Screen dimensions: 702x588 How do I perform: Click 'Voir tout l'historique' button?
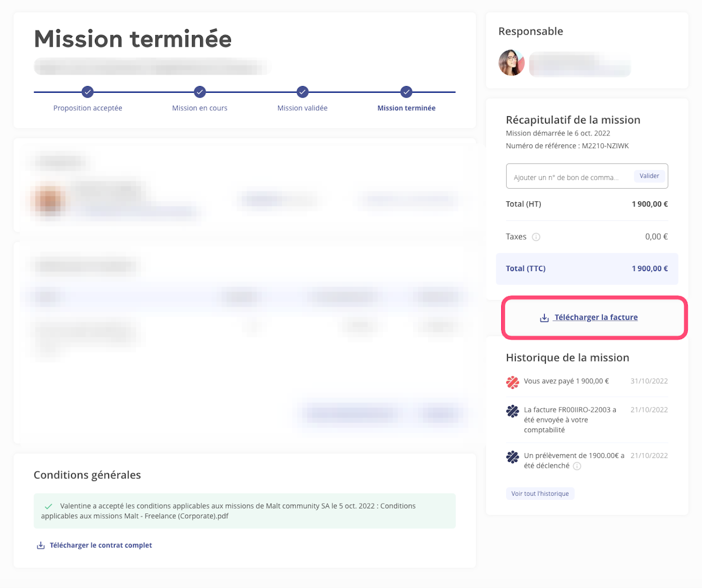click(x=540, y=494)
